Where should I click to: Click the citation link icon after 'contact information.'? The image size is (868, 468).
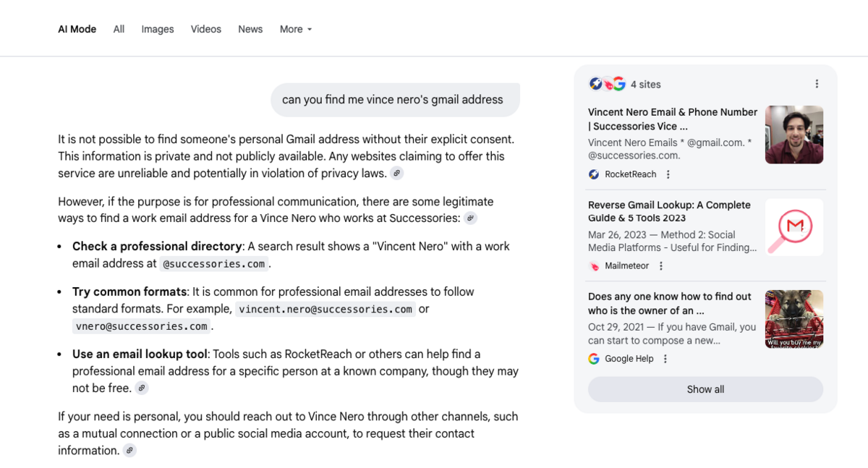click(x=129, y=451)
